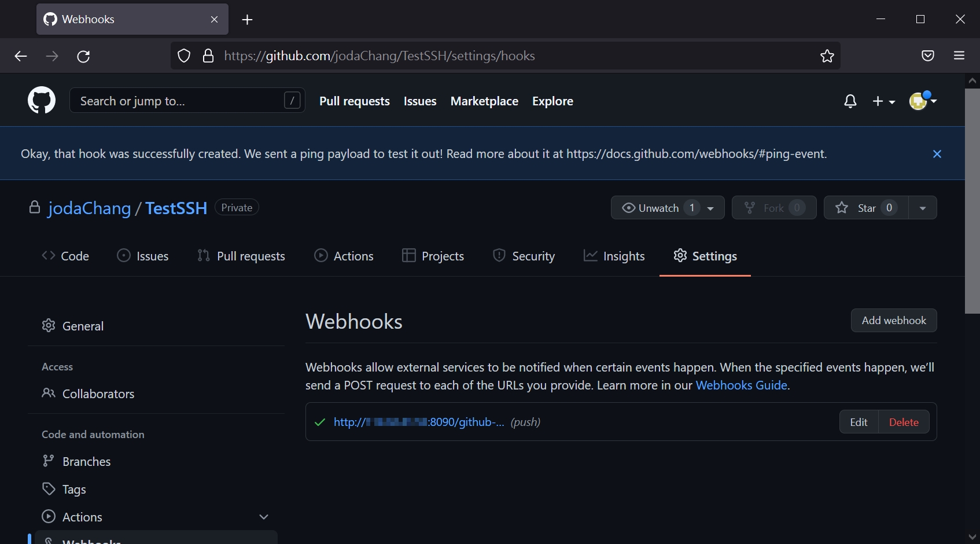
Task: Go back to the previous page
Action: (21, 56)
